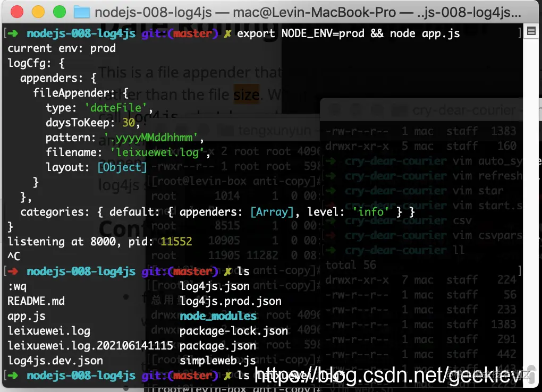Viewport: 542px width, 392px height.
Task: Click 'total 56' in the background terminal
Action: coord(351,265)
